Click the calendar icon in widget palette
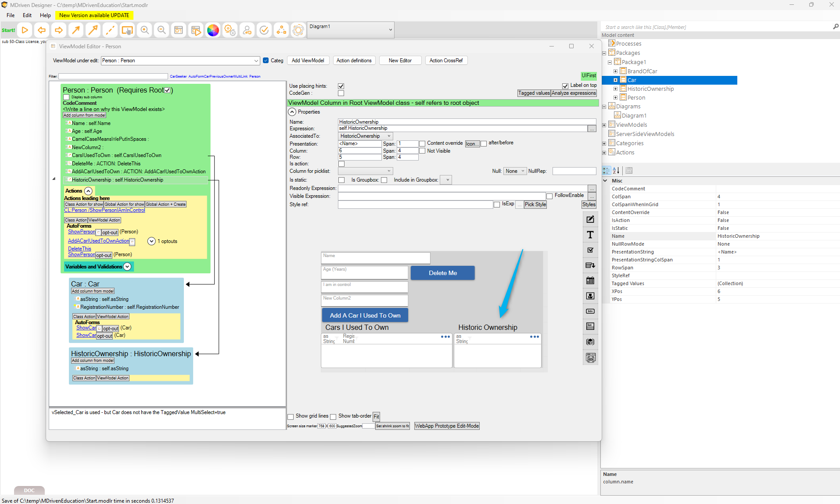 coord(590,281)
